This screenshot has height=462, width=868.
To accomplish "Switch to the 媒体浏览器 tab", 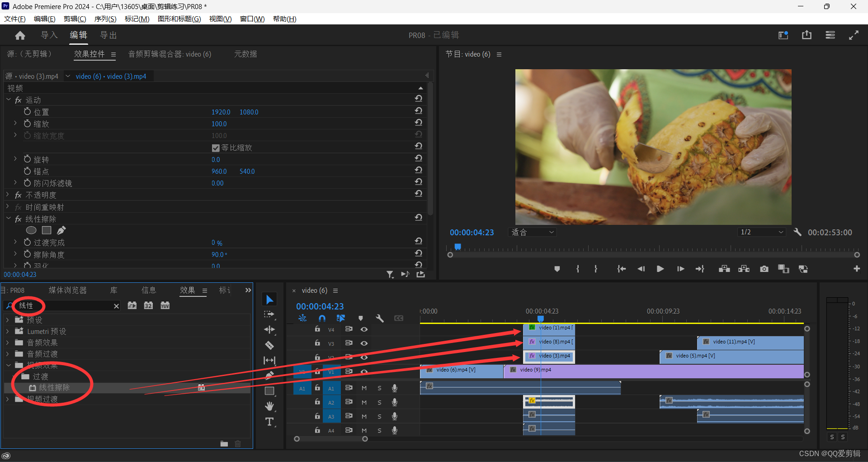I will (68, 290).
